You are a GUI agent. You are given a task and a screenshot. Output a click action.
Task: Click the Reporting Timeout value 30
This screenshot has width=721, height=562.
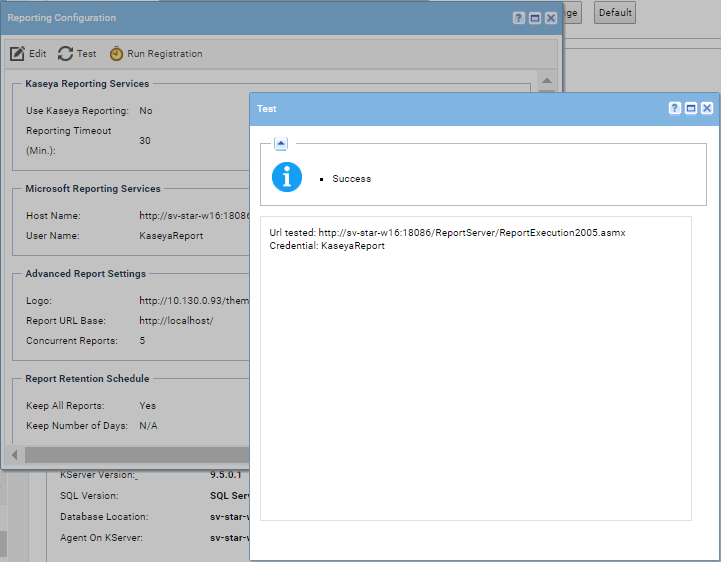click(x=145, y=141)
